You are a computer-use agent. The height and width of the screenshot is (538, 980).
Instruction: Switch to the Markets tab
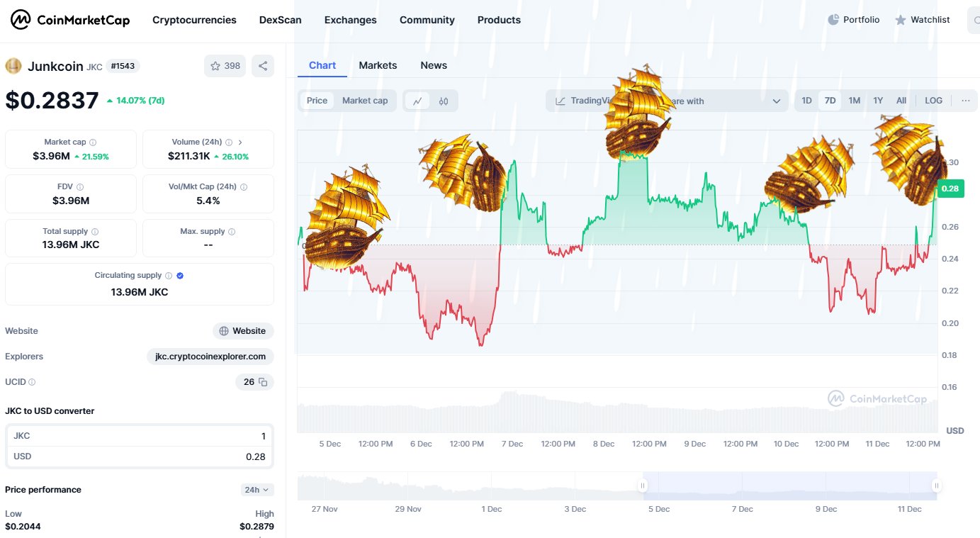coord(378,65)
